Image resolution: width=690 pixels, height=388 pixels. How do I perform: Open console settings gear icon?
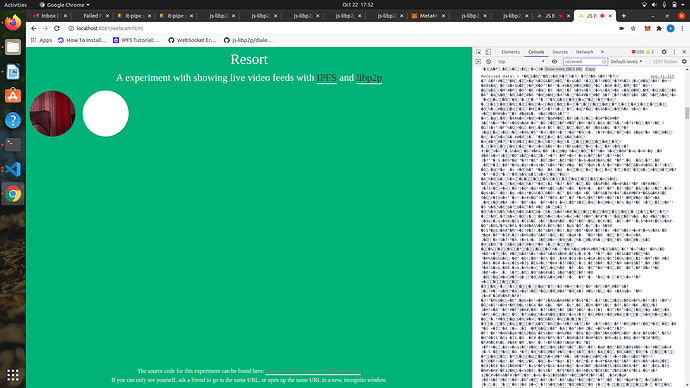pos(684,62)
